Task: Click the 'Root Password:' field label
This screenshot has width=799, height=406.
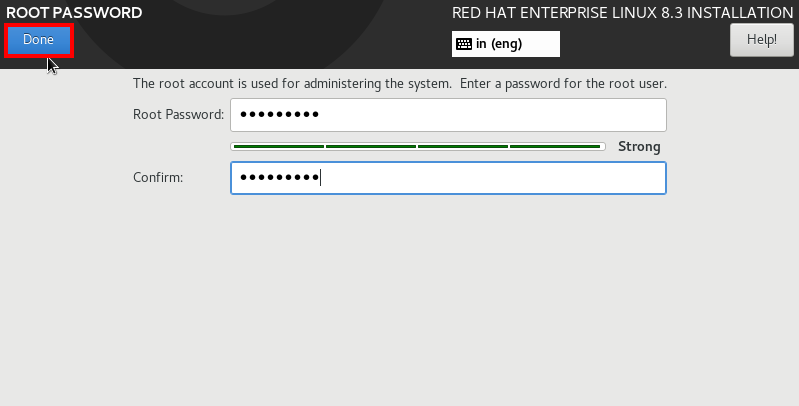Action: tap(178, 115)
